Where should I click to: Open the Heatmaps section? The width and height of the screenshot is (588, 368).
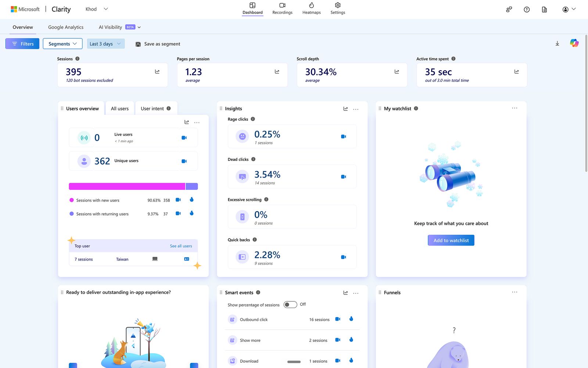click(x=311, y=8)
